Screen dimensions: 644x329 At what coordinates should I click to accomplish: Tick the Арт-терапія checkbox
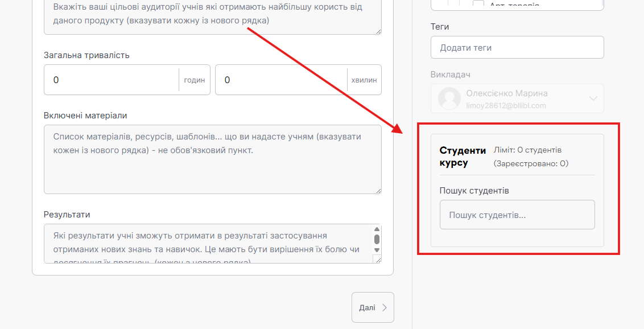click(x=478, y=5)
